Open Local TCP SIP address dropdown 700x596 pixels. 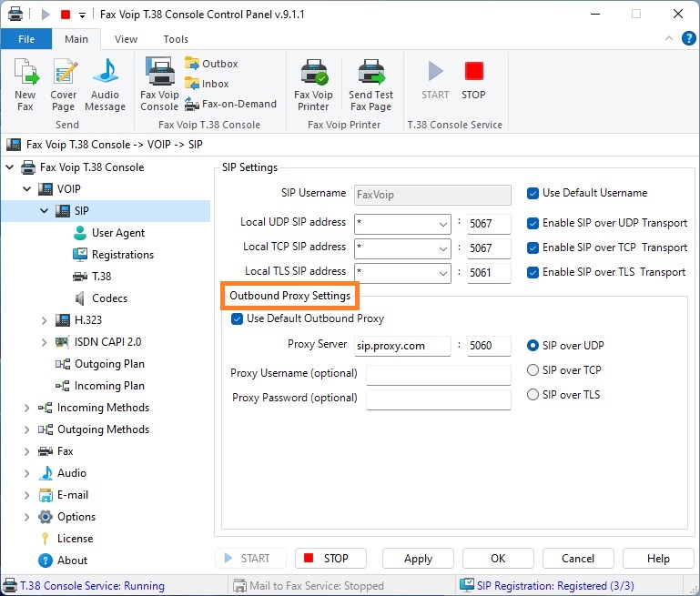click(443, 248)
